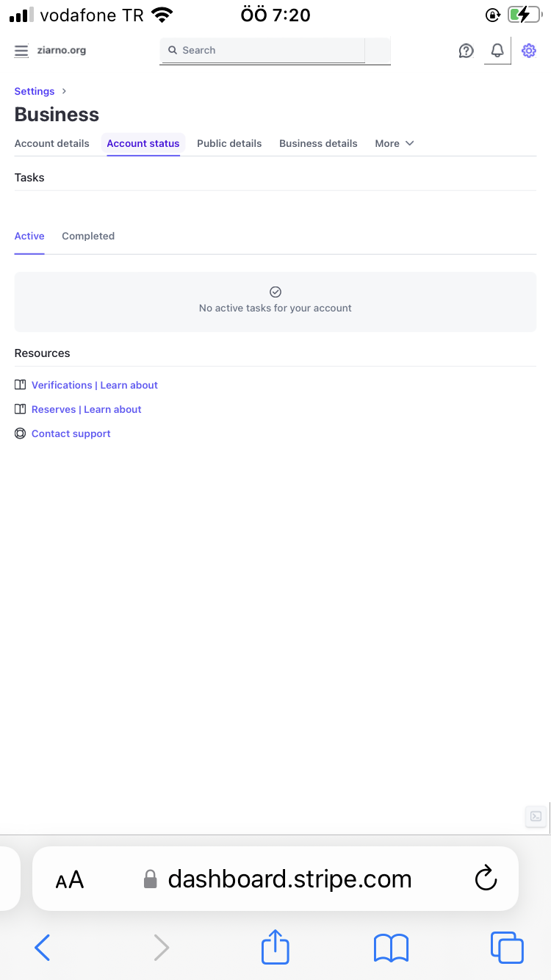Switch to the Public details tab
The height and width of the screenshot is (980, 551).
pos(229,143)
